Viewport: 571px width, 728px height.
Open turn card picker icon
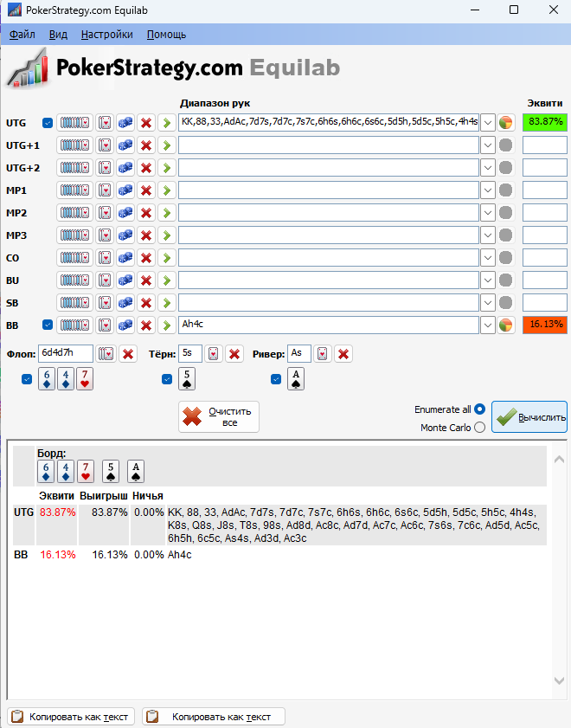(x=214, y=354)
